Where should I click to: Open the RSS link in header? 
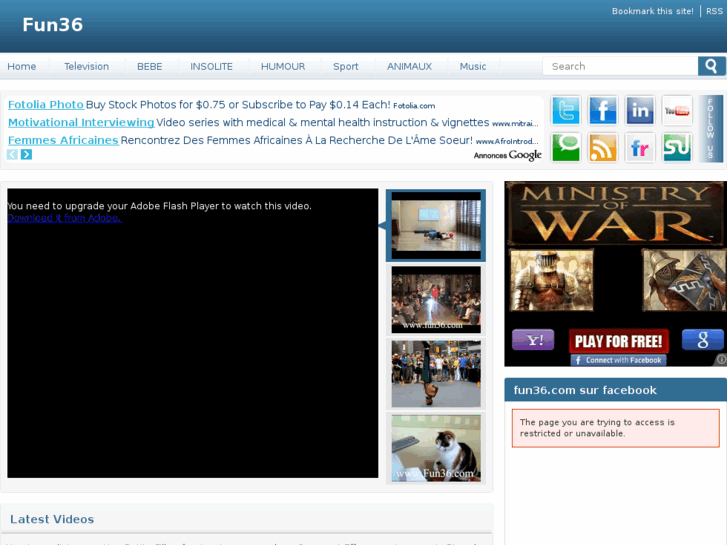714,11
